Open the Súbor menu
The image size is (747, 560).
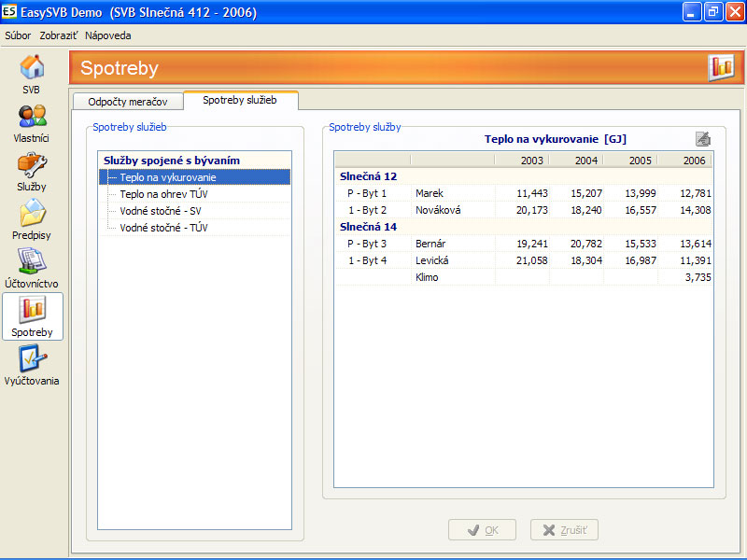18,35
